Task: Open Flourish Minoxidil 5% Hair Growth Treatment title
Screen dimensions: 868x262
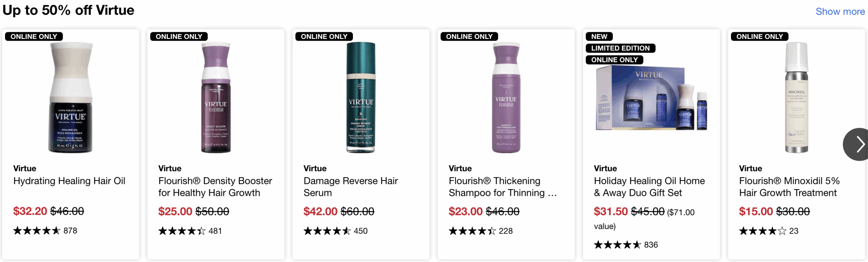Action: coord(789,187)
